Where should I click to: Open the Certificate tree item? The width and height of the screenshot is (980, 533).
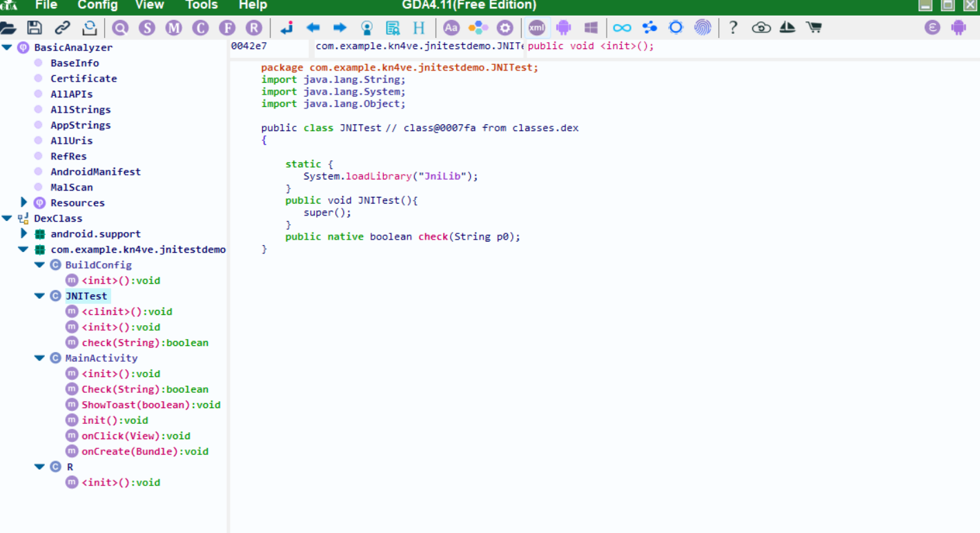pos(84,79)
